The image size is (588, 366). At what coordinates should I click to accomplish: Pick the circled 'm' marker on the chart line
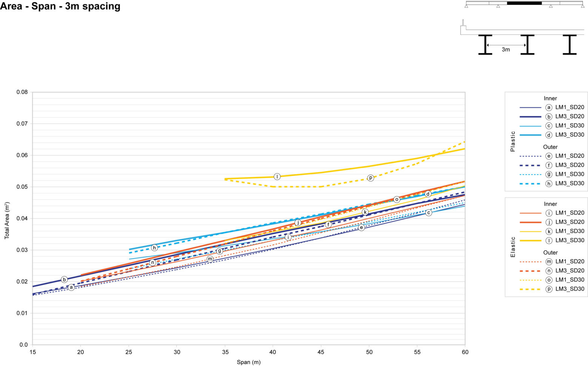210,259
